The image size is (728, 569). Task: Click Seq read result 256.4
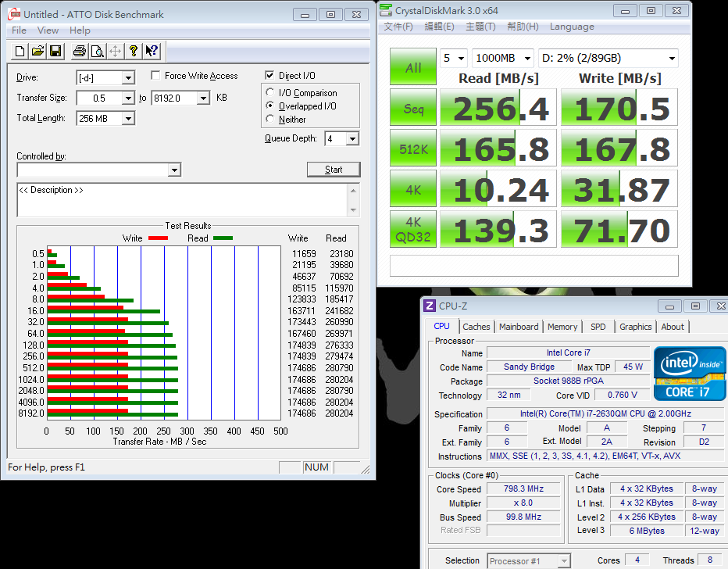[x=498, y=107]
